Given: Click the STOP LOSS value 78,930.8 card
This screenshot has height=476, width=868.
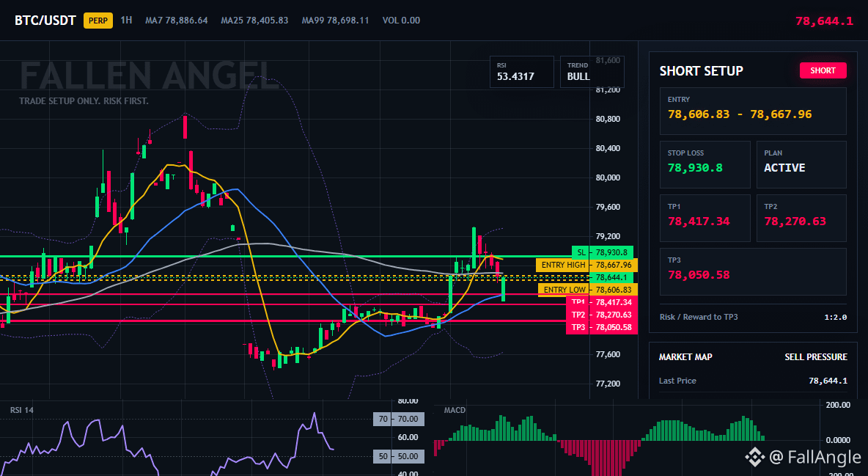Looking at the screenshot, I should click(x=705, y=164).
